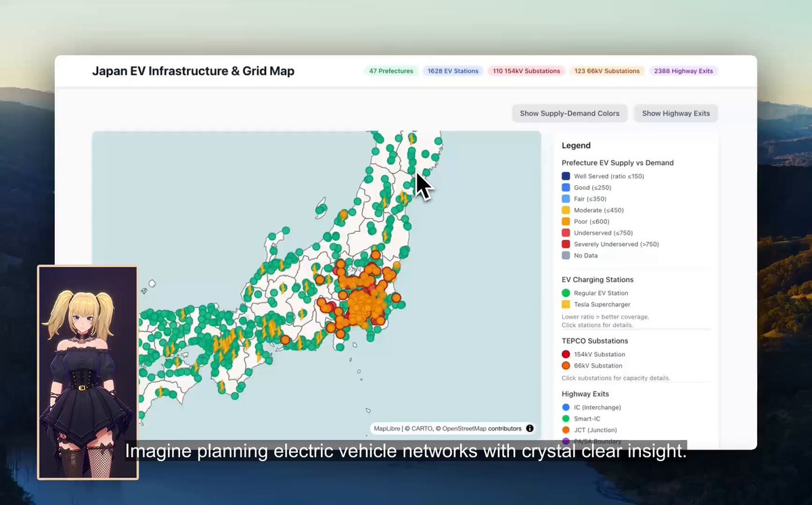Click the Well Served dark blue swatch

coord(566,176)
